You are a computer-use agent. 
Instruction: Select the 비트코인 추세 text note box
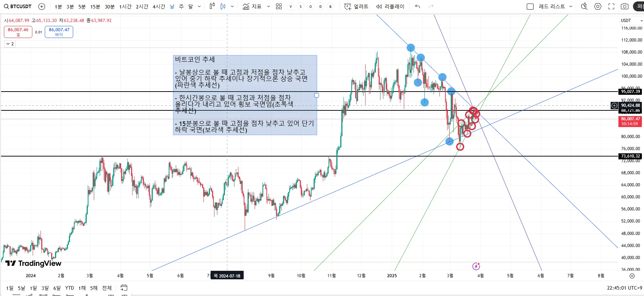pyautogui.click(x=245, y=95)
